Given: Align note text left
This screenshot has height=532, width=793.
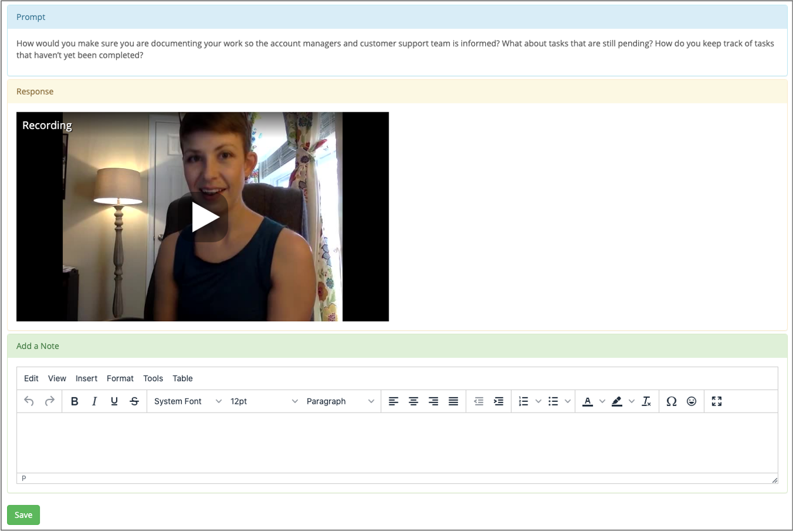Looking at the screenshot, I should pyautogui.click(x=393, y=401).
